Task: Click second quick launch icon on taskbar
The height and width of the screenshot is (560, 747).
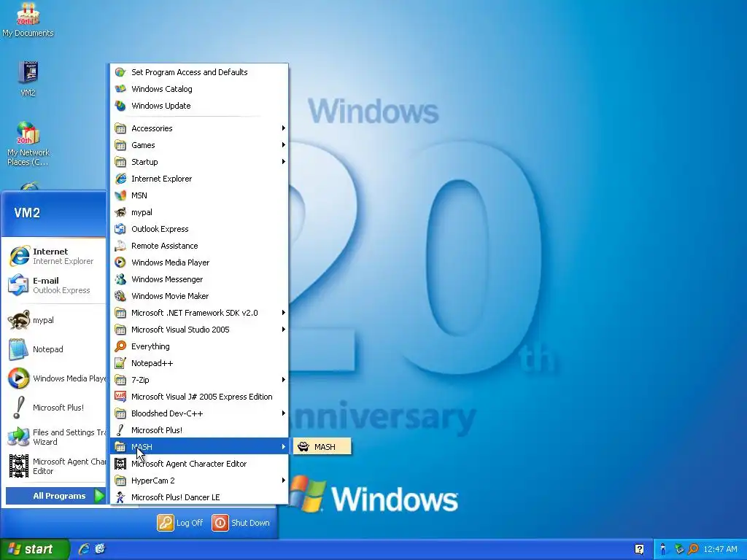Action: (x=100, y=549)
